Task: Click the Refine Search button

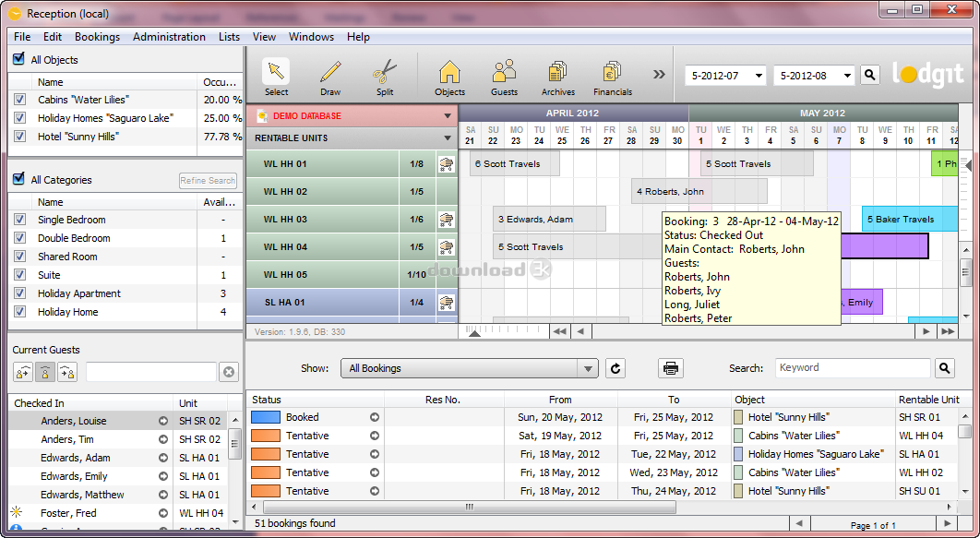Action: pyautogui.click(x=208, y=181)
